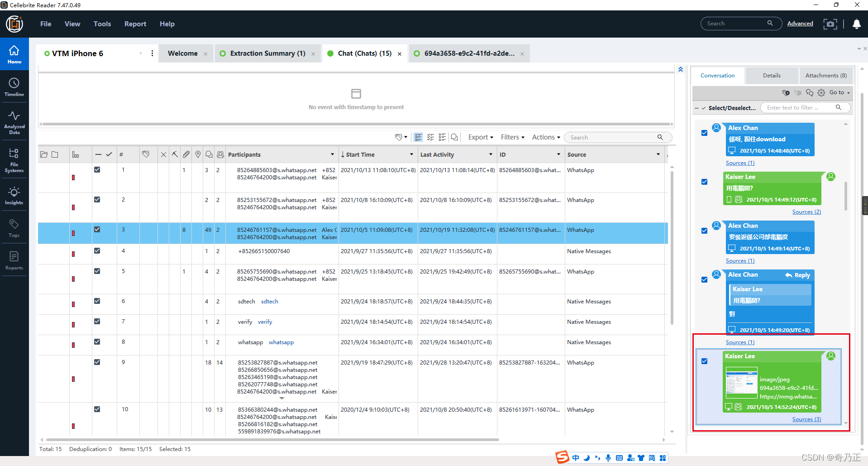This screenshot has height=466, width=868.
Task: Switch to the third list layout icon
Action: click(442, 137)
